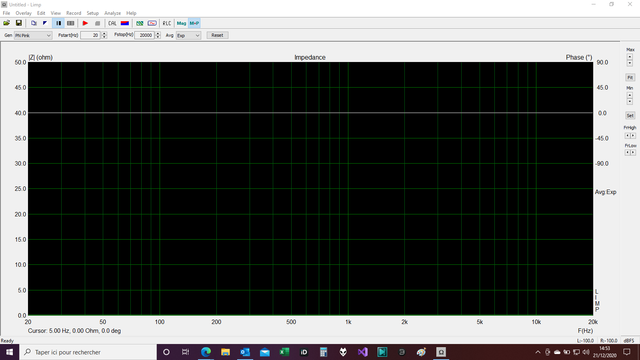Image resolution: width=640 pixels, height=360 pixels.
Task: Click the overlay set toolbar icon
Action: pos(45,23)
